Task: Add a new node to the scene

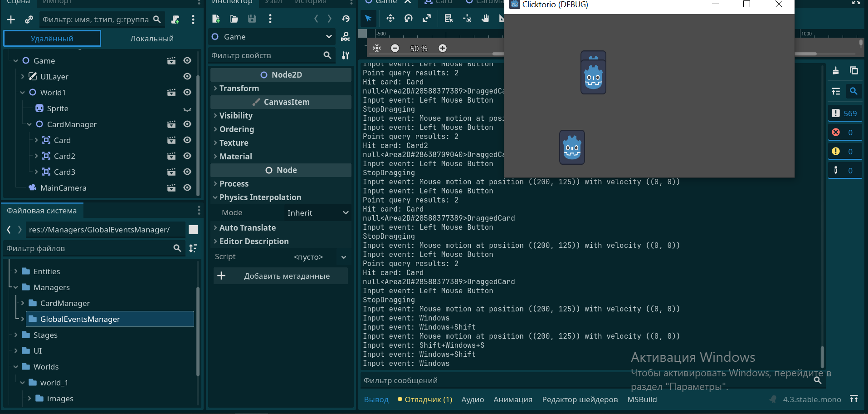Action: [x=11, y=20]
